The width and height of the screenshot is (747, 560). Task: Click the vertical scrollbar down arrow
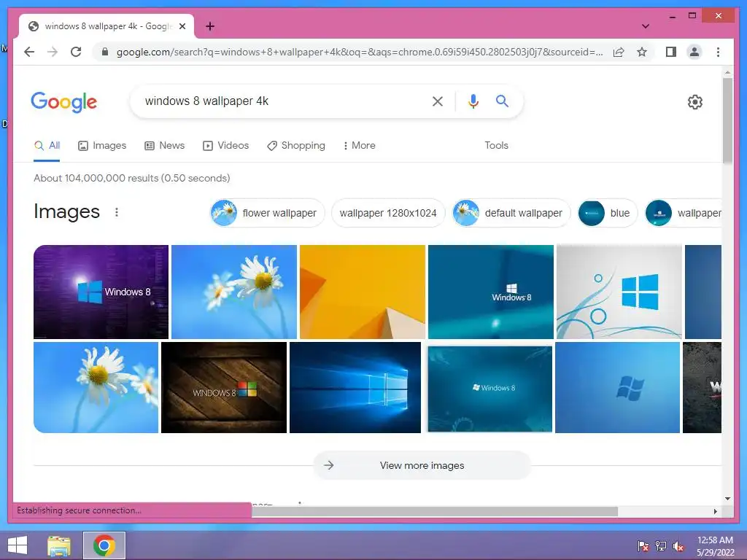click(727, 499)
